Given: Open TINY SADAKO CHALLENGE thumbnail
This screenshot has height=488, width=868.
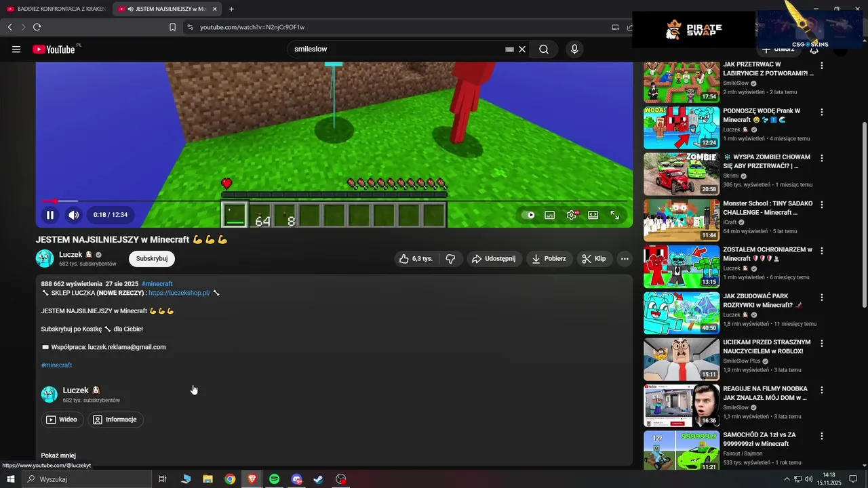Looking at the screenshot, I should (x=682, y=220).
